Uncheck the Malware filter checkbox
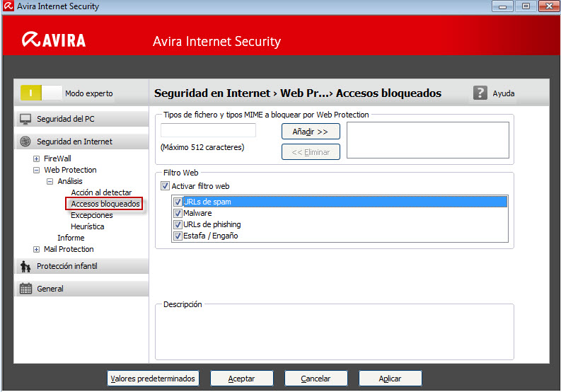The width and height of the screenshot is (561, 392). [x=178, y=214]
